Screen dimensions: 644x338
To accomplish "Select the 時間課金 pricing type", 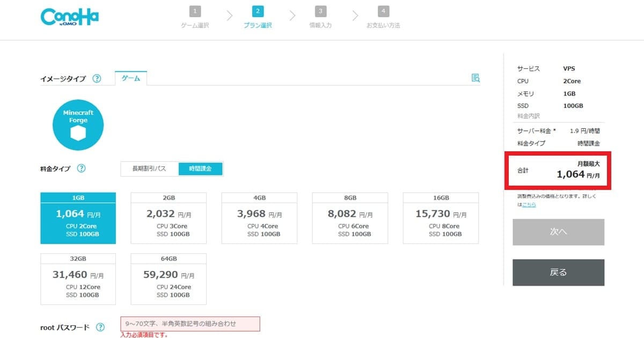I will (x=201, y=168).
